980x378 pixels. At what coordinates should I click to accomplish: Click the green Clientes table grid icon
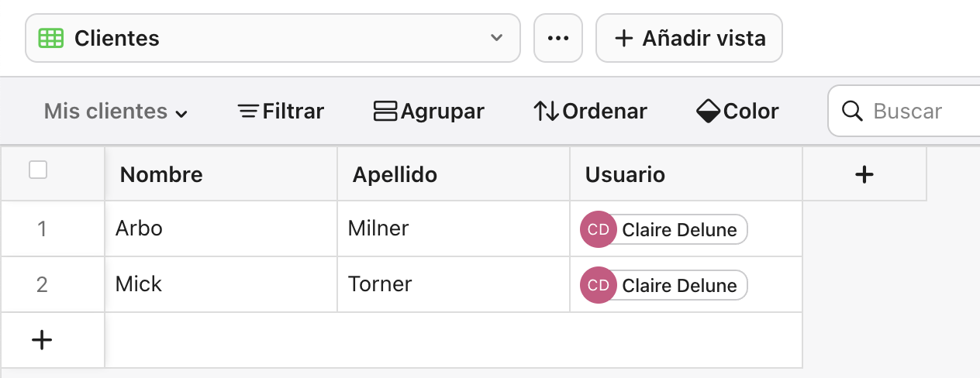[x=51, y=38]
